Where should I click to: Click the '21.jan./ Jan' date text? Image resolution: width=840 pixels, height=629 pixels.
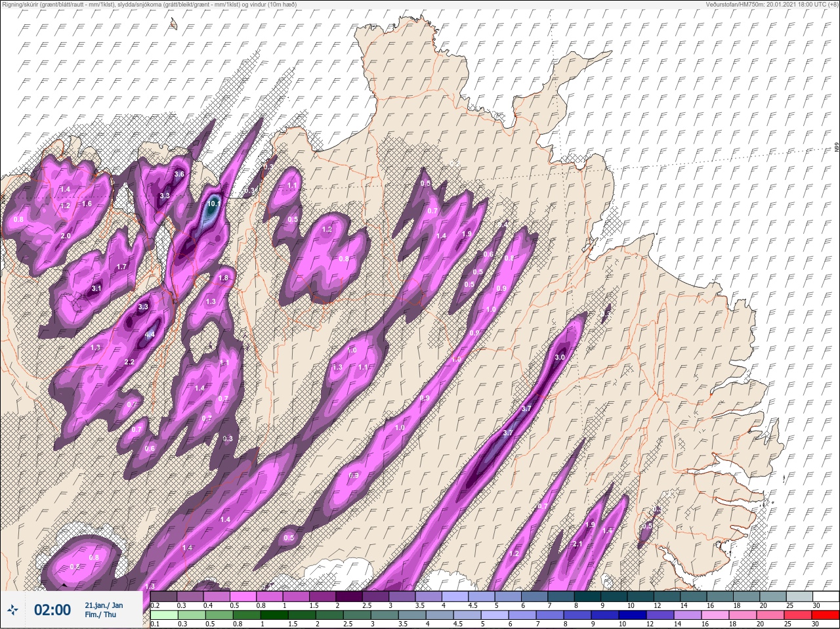tap(104, 605)
